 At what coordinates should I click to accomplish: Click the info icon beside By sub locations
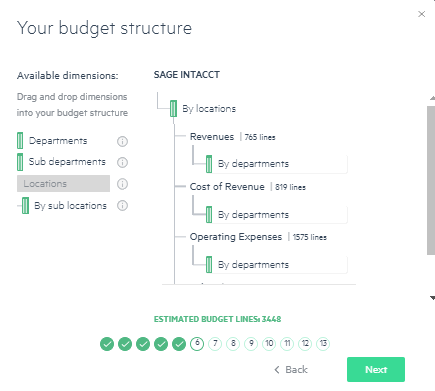tap(122, 205)
